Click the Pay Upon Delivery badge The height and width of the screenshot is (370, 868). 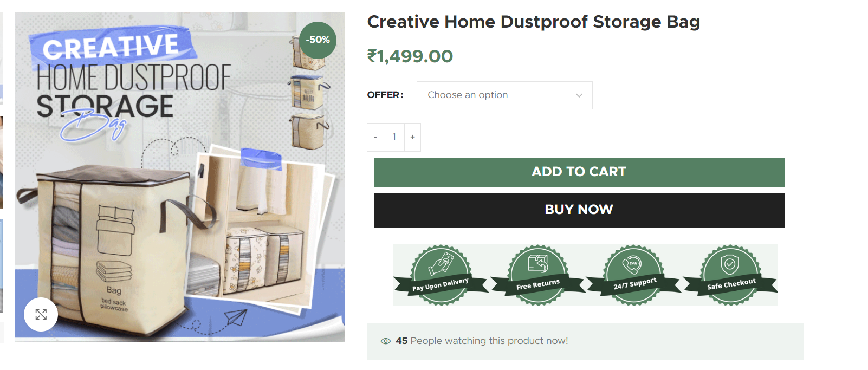point(441,275)
